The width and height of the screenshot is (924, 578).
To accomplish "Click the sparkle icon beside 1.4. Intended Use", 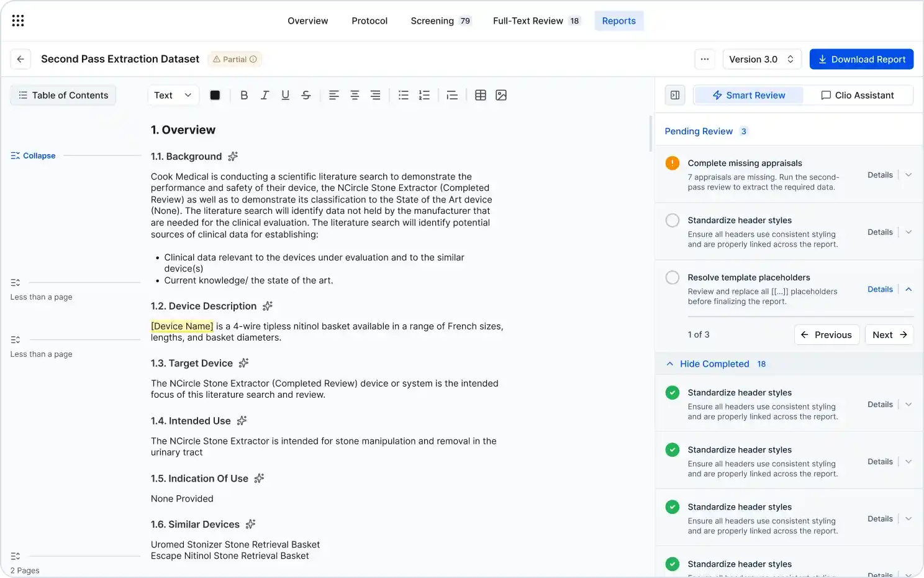I will [242, 421].
